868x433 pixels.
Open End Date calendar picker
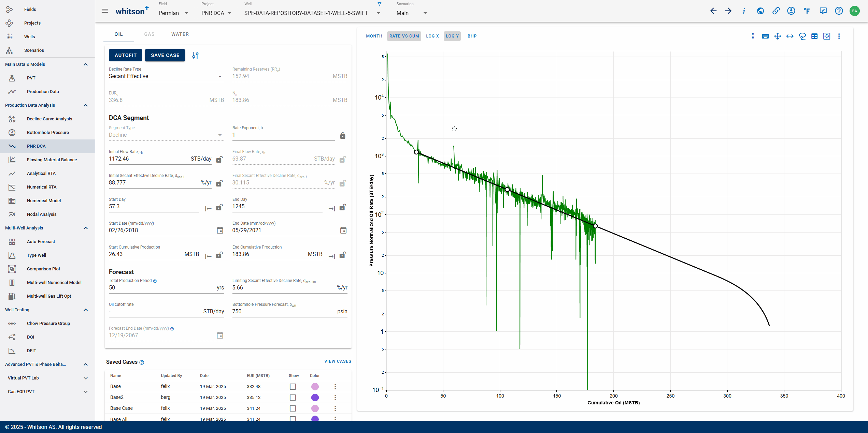pos(343,230)
